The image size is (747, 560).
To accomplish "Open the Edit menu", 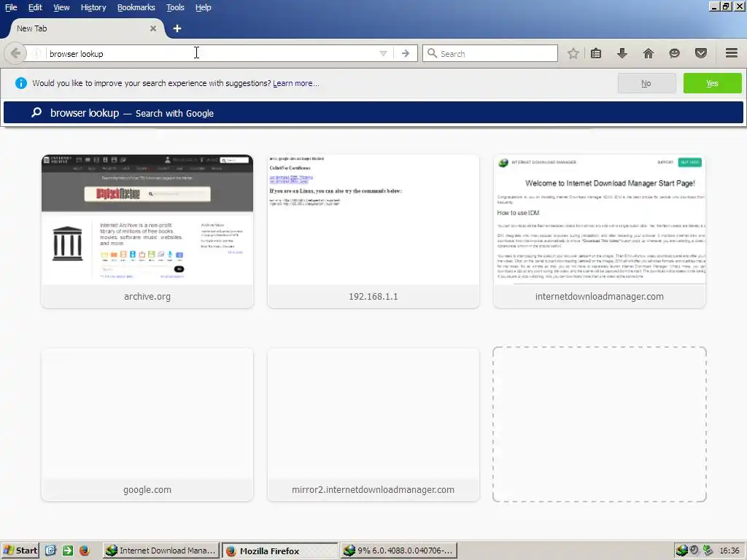I will (x=35, y=7).
